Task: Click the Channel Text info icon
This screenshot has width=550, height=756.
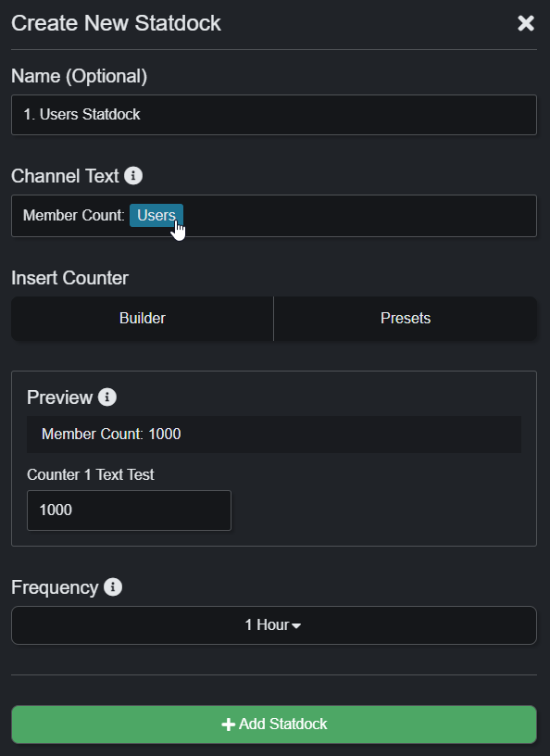Action: point(133,175)
